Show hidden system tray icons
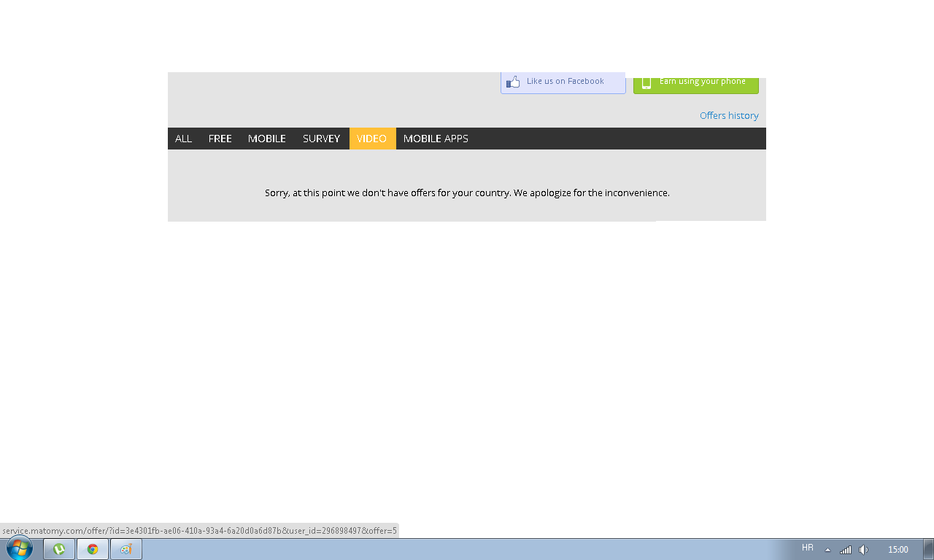Viewport: 934px width, 560px height. 827,550
